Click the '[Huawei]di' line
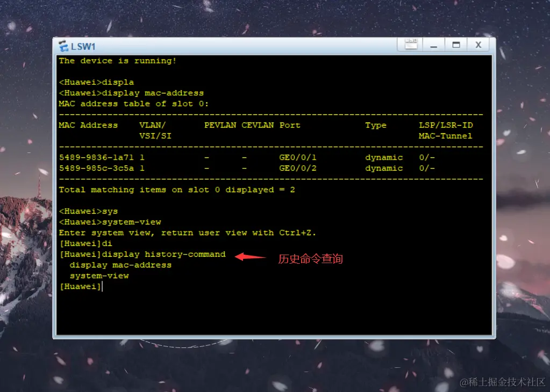Viewport: 550px width, 392px height. (x=85, y=243)
